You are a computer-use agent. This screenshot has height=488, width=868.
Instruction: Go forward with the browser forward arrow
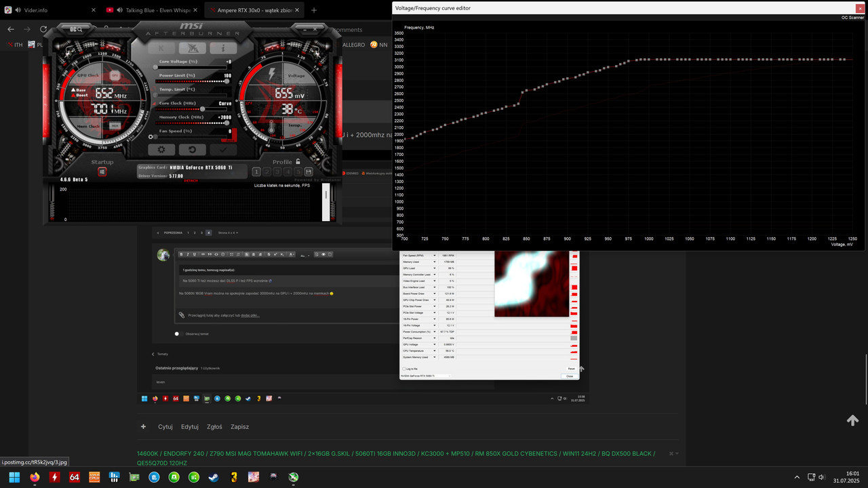click(x=27, y=29)
